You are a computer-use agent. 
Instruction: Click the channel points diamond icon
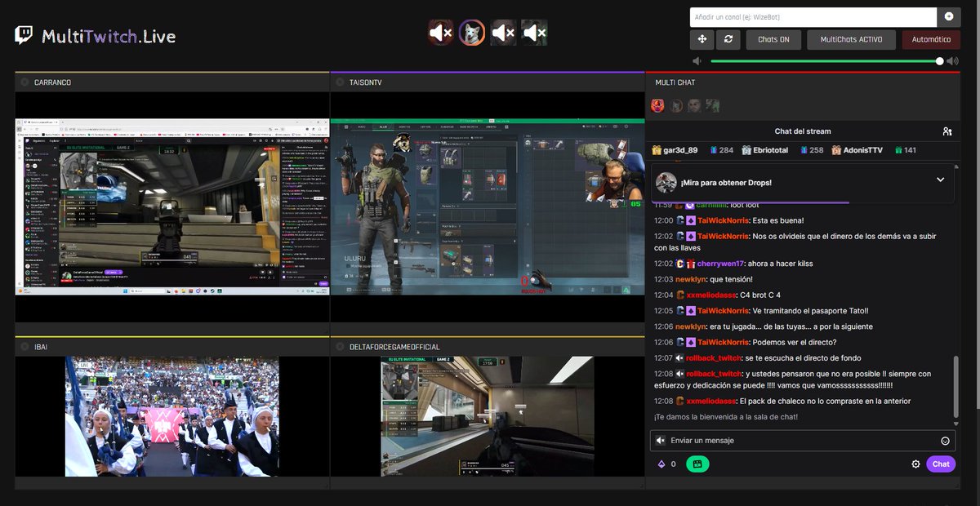661,464
